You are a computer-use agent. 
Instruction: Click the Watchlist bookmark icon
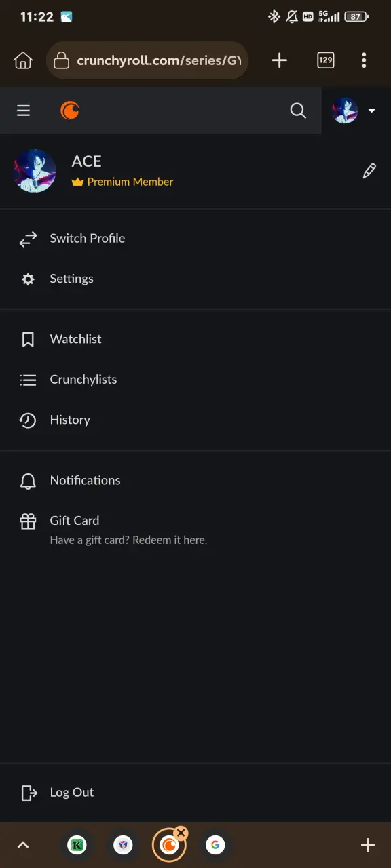[28, 340]
